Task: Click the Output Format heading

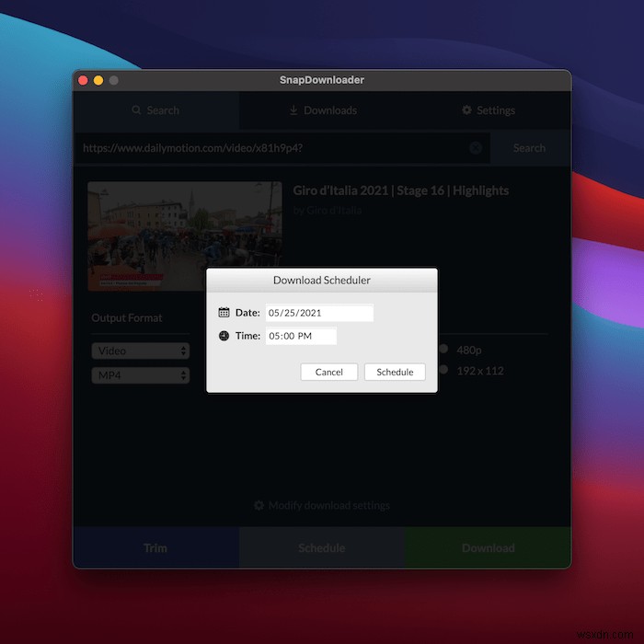Action: pos(127,318)
